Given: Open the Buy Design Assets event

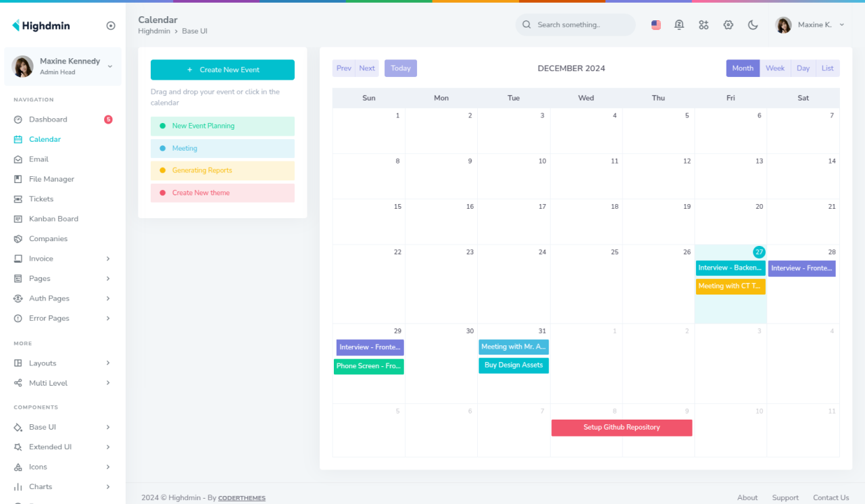Looking at the screenshot, I should coord(514,366).
